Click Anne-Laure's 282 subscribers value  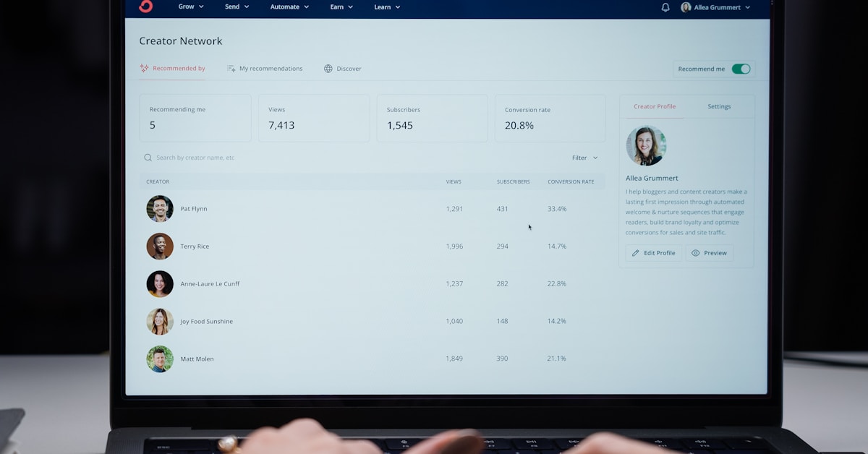503,284
